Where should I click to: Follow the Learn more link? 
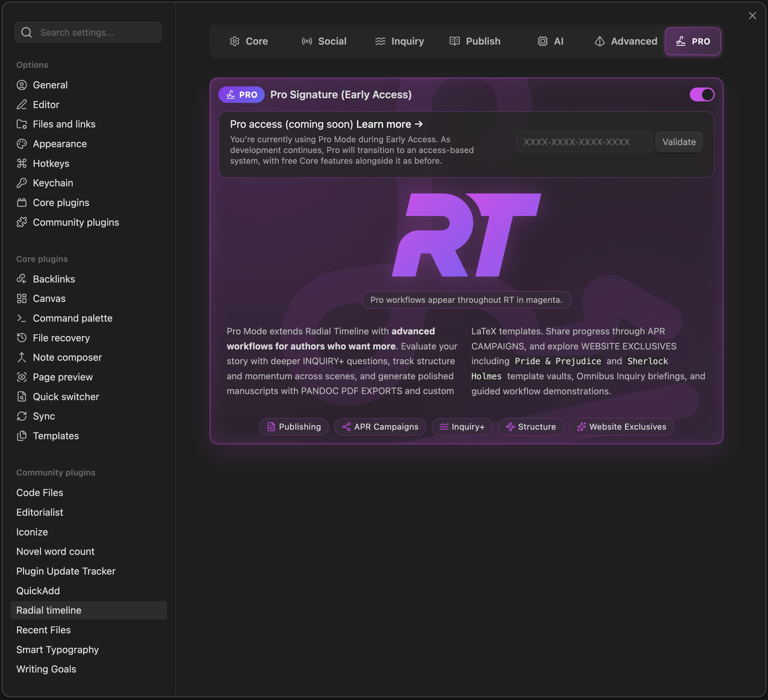[x=389, y=124]
